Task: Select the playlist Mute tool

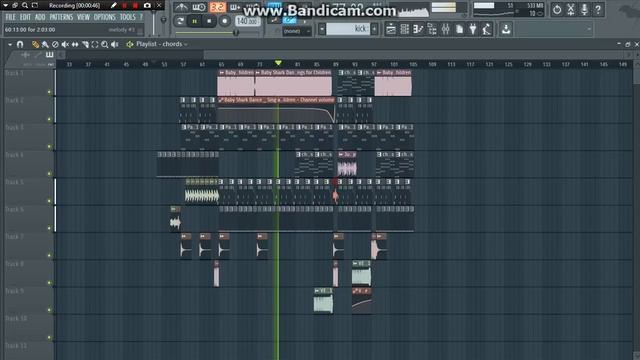Action: 65,44
